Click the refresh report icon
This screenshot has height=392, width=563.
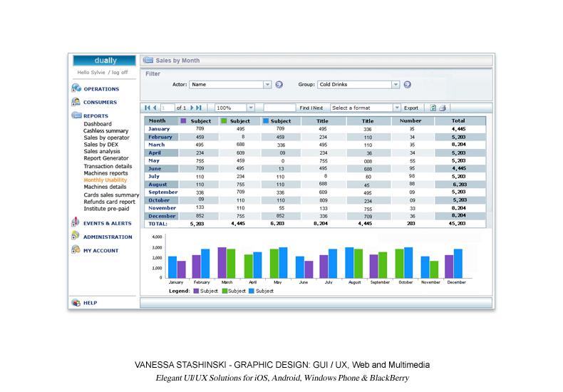pos(433,108)
